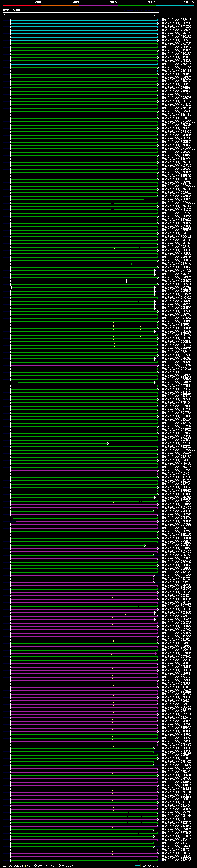Open entry UniRef100_B9SMP7
The height and width of the screenshot is (868, 197).
[176, 809]
